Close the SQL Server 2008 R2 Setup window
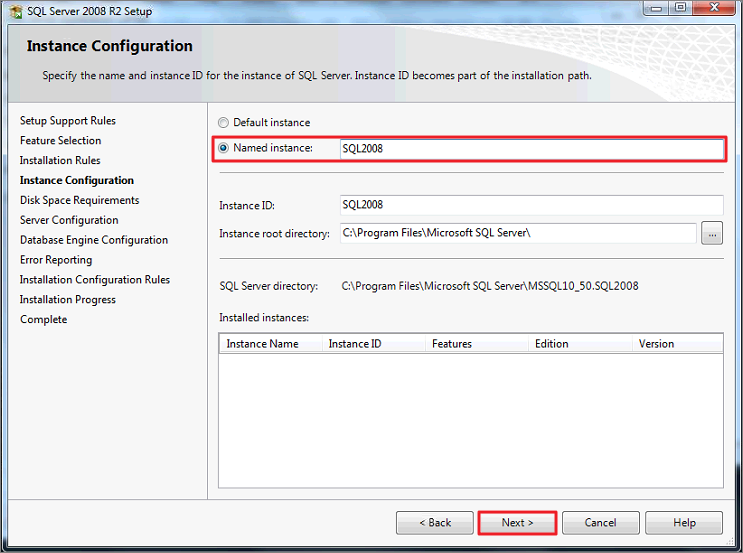This screenshot has width=743, height=553. (714, 8)
